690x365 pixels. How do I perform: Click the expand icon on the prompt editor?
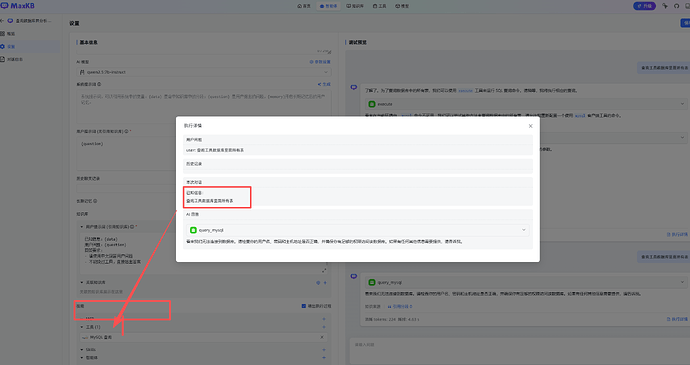click(x=324, y=270)
